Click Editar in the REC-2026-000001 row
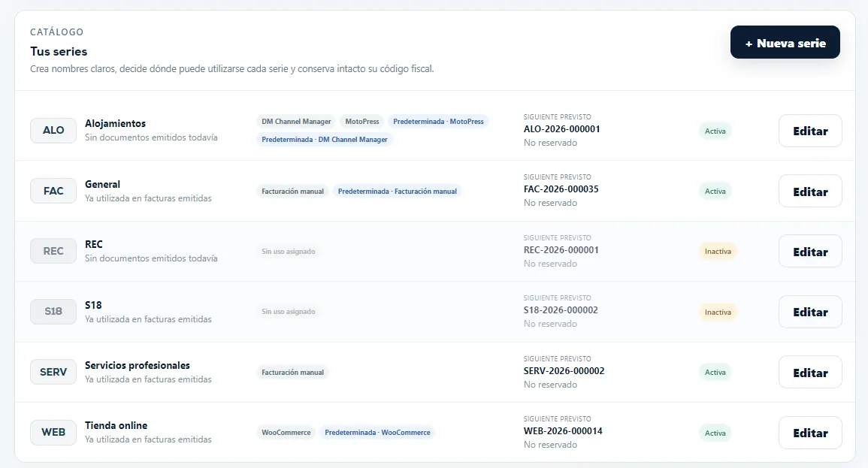Screen dimensions: 868x468 [x=810, y=252]
